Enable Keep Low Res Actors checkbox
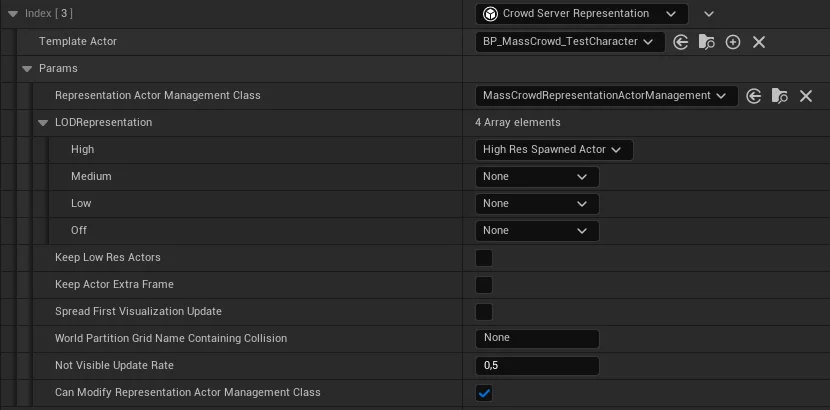 (484, 258)
